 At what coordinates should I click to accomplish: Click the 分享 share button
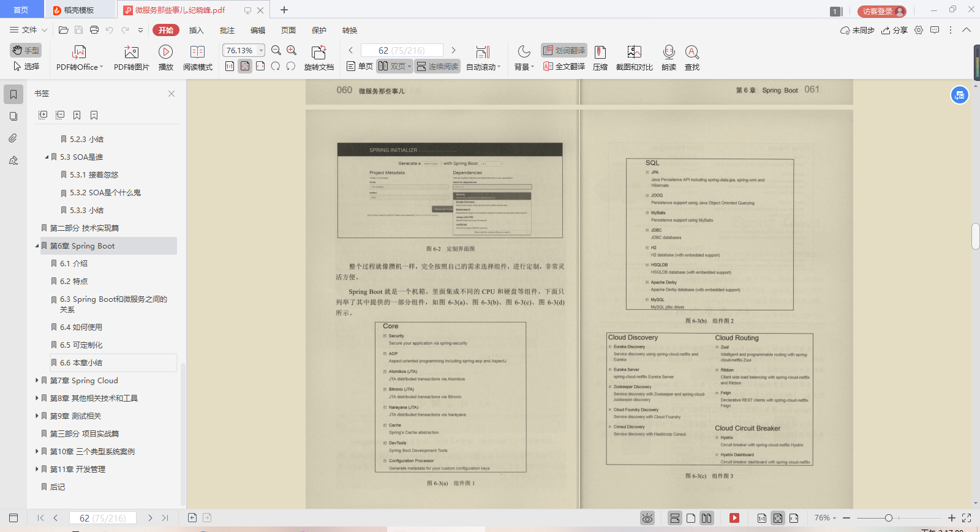coord(894,30)
